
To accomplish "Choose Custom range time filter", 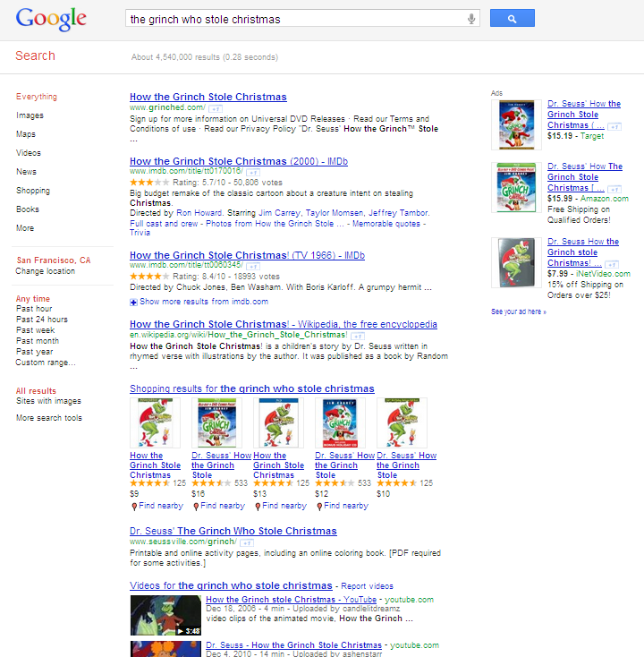I will (x=46, y=363).
